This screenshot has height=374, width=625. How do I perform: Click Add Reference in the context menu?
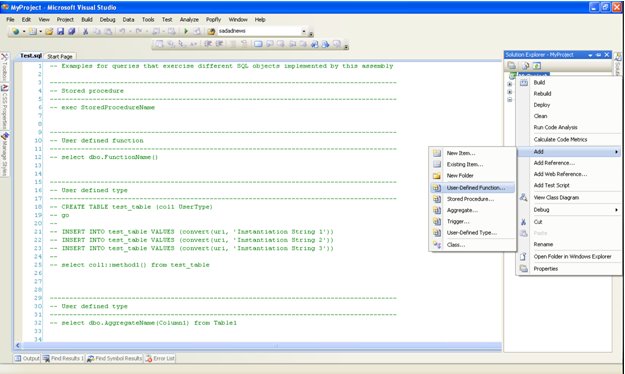tap(568, 163)
